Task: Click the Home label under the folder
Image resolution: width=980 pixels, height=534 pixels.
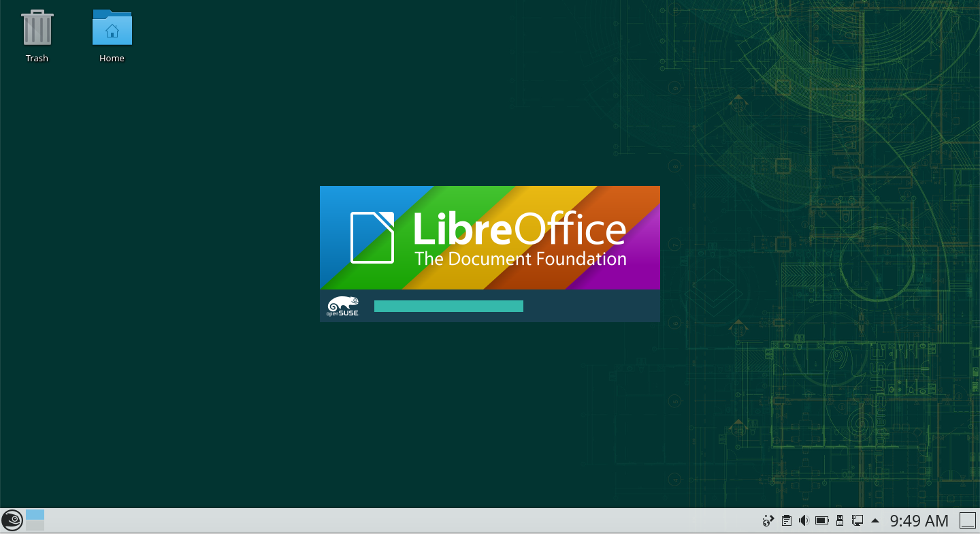Action: coord(112,59)
